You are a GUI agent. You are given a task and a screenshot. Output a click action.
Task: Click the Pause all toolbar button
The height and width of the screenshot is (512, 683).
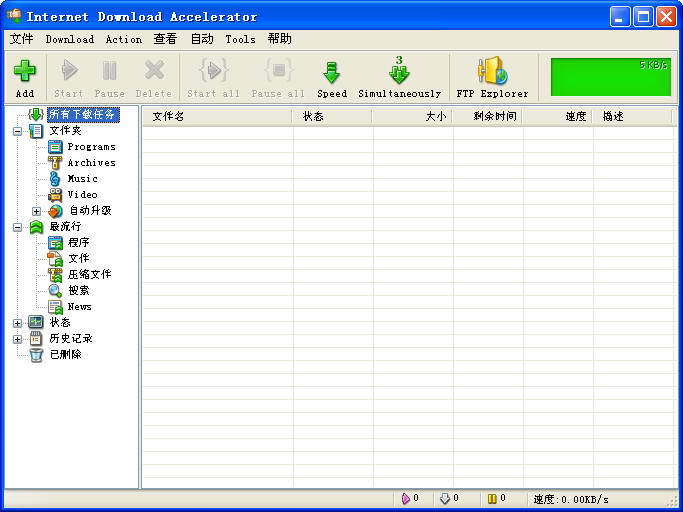(x=278, y=78)
